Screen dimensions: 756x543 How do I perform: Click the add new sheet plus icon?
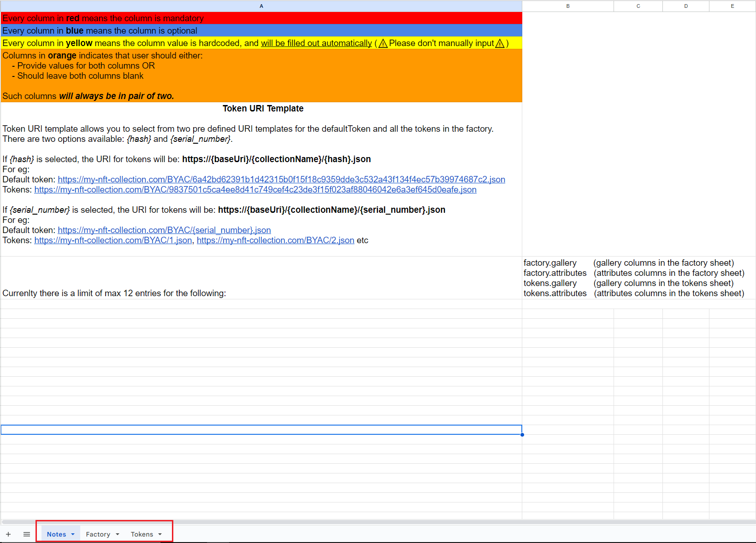(8, 534)
